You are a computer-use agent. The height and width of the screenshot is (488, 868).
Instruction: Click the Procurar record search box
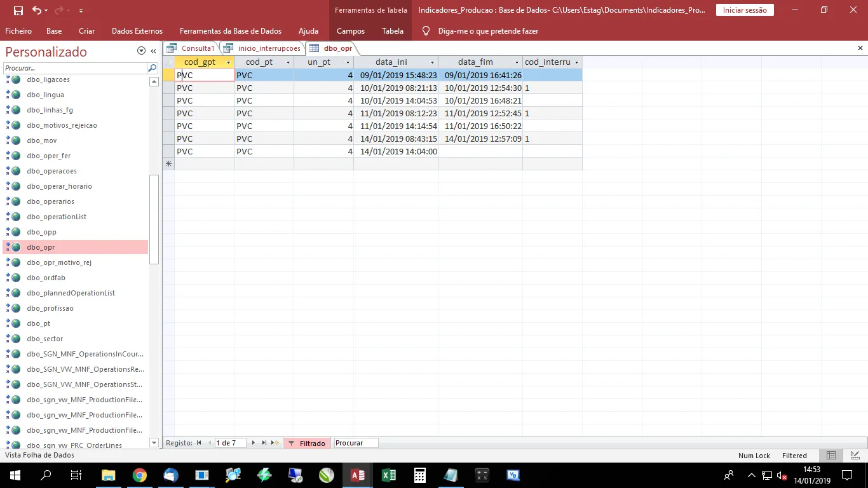[355, 443]
